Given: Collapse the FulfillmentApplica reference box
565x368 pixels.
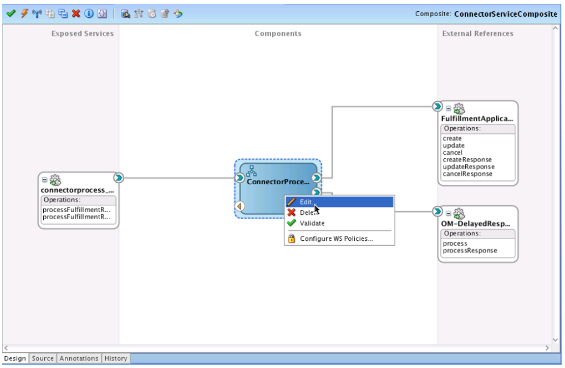Looking at the screenshot, I should (448, 108).
